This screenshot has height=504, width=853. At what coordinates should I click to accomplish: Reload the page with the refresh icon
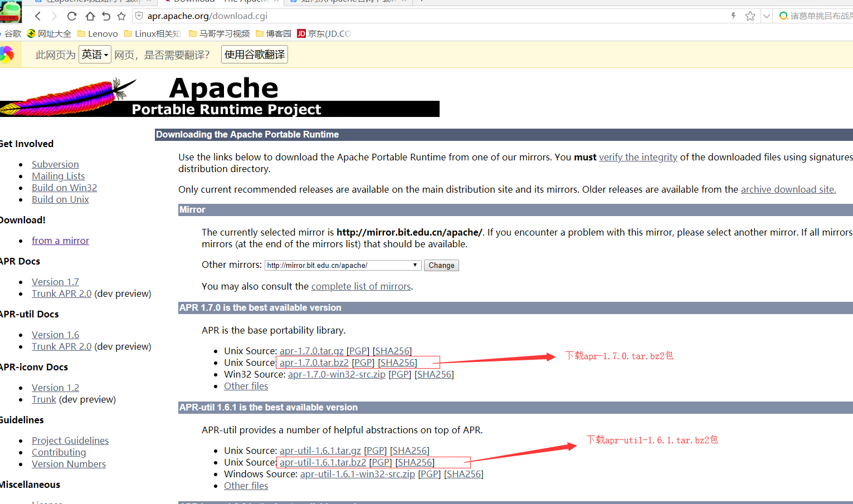[72, 16]
